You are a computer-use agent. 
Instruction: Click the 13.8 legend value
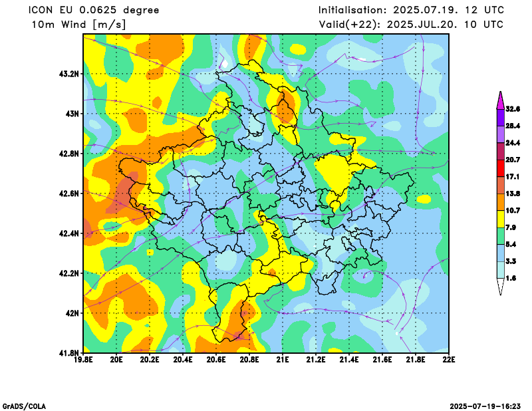[513, 194]
